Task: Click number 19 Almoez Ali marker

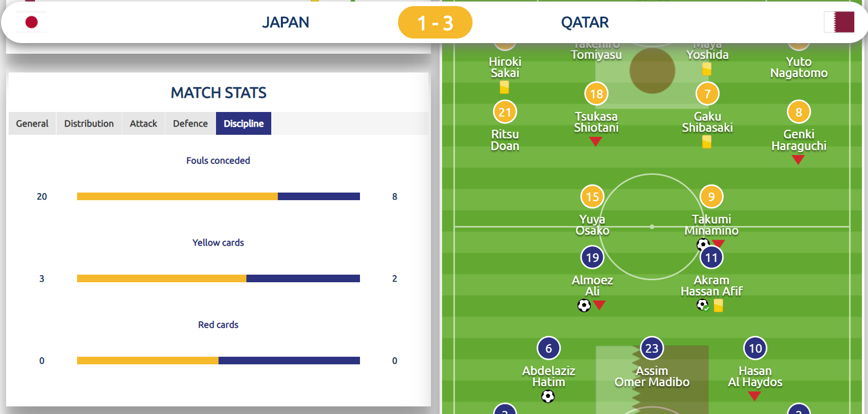Action: 592,257
